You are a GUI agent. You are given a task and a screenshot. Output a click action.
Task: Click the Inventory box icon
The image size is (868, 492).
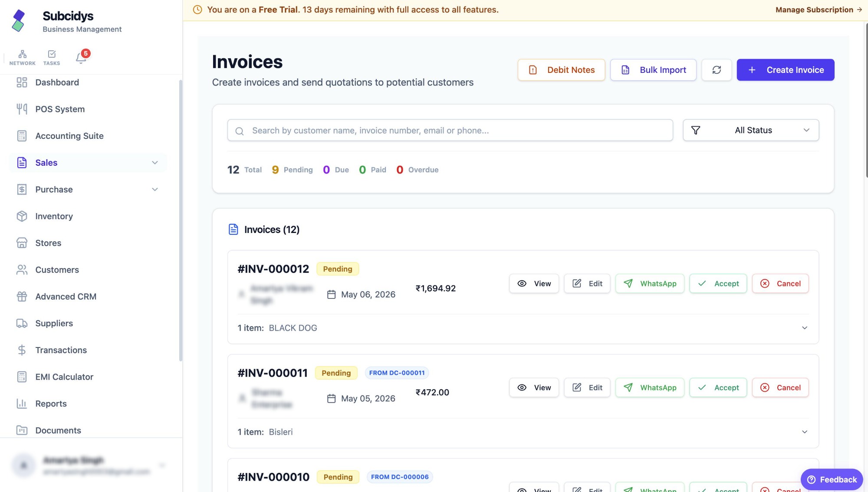(22, 216)
